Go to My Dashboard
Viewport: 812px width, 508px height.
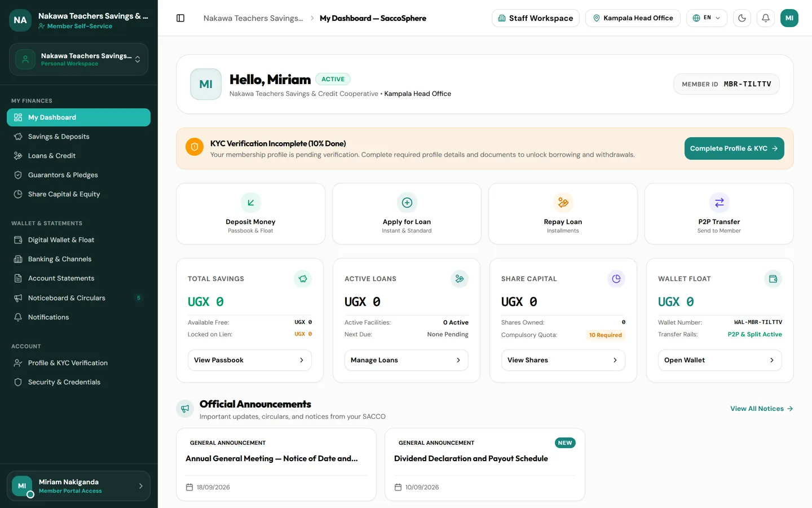[78, 117]
